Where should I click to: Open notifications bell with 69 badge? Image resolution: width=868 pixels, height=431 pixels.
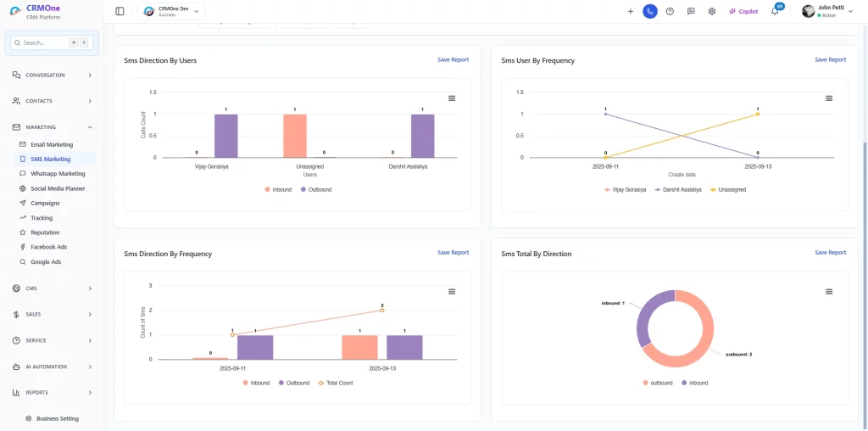776,10
